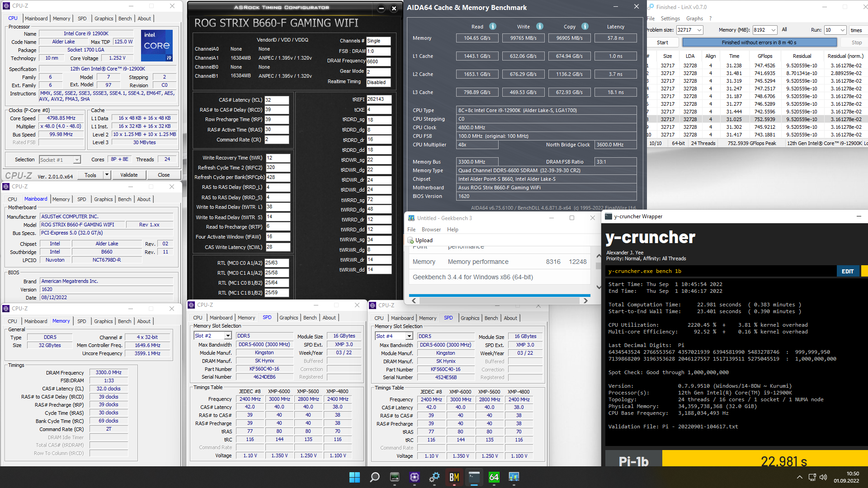Screen dimensions: 868x488
Task: Click the Read info icon in AIDA64
Action: click(x=493, y=26)
